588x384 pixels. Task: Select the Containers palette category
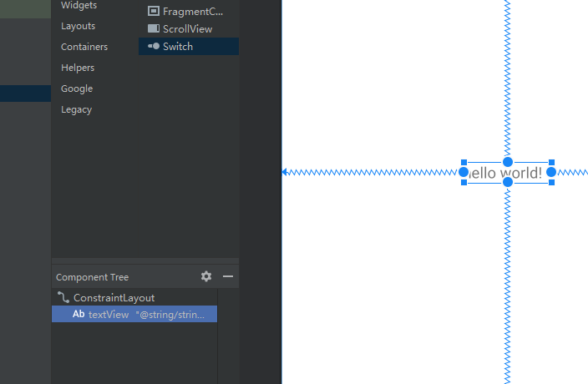[84, 47]
